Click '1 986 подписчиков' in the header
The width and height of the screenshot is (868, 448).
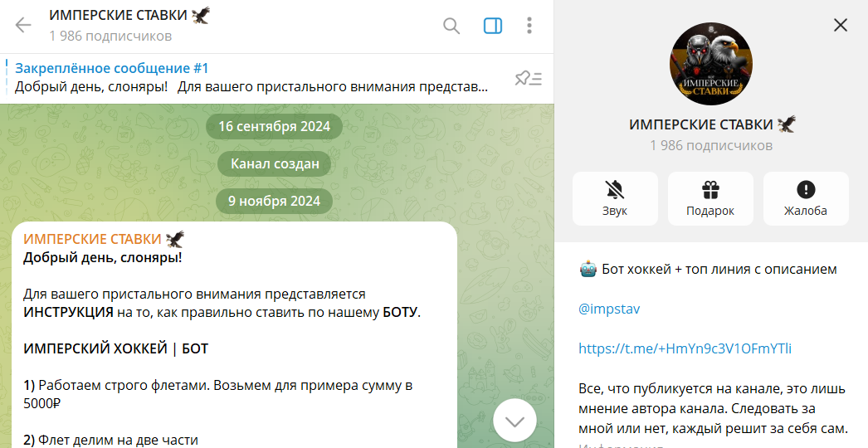pos(110,36)
